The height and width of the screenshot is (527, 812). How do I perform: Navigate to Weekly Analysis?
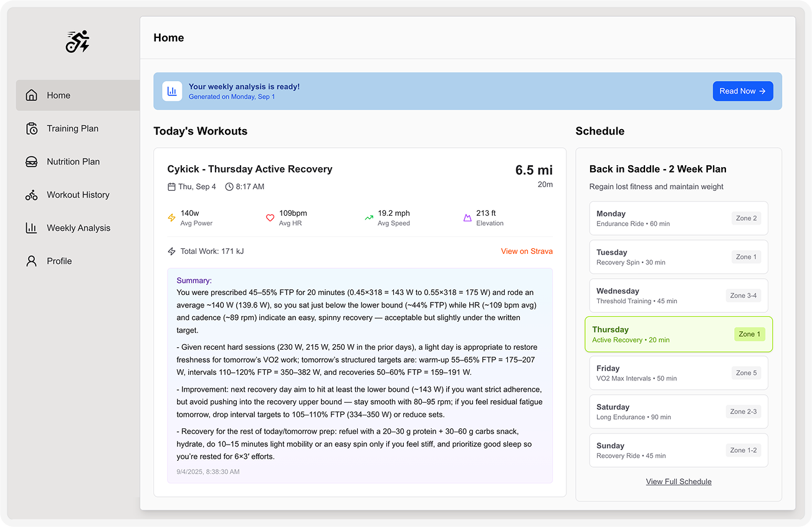(x=78, y=228)
